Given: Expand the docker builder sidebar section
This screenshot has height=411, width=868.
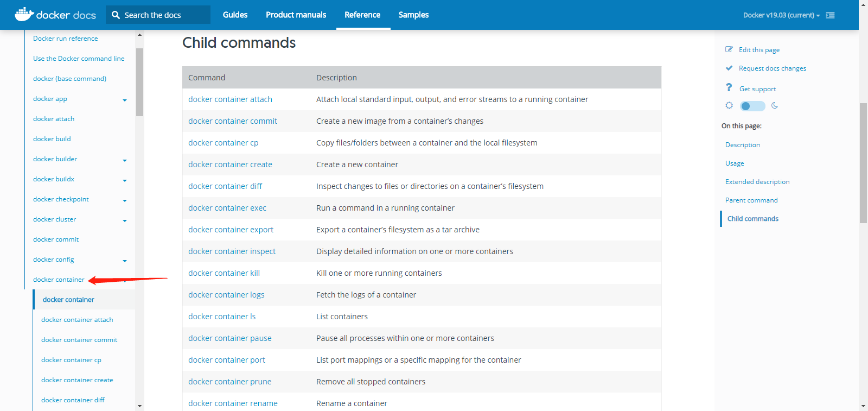Looking at the screenshot, I should point(125,161).
